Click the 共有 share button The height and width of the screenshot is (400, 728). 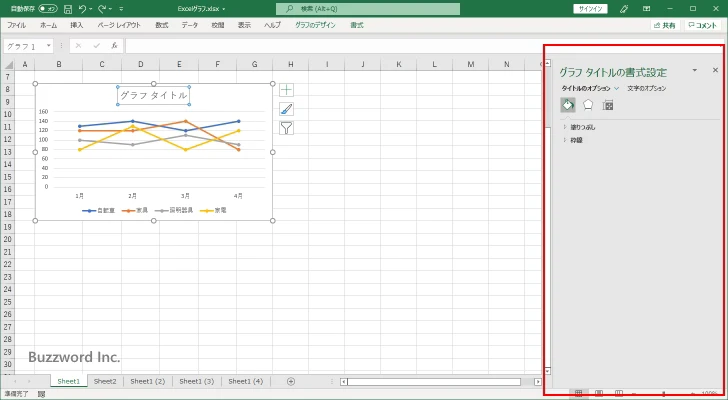pyautogui.click(x=664, y=26)
